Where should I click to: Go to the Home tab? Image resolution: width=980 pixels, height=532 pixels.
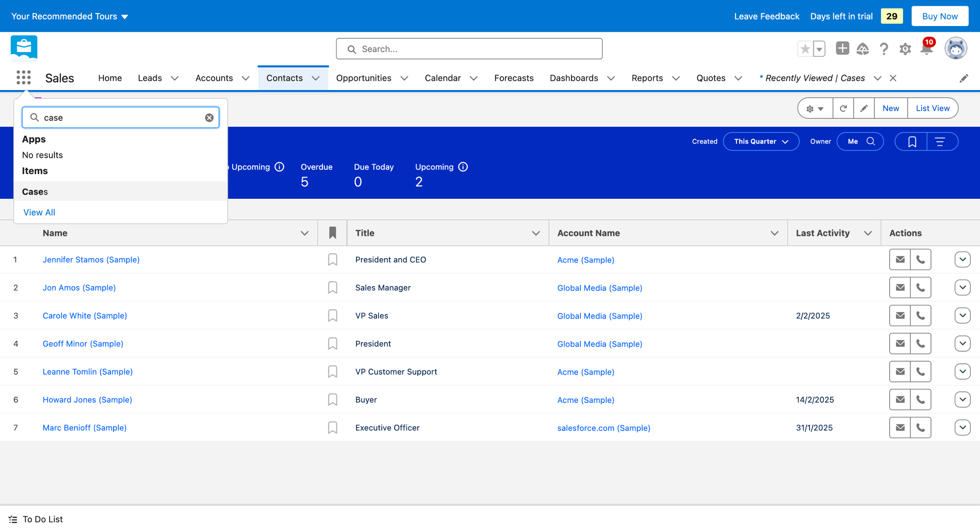pos(110,78)
